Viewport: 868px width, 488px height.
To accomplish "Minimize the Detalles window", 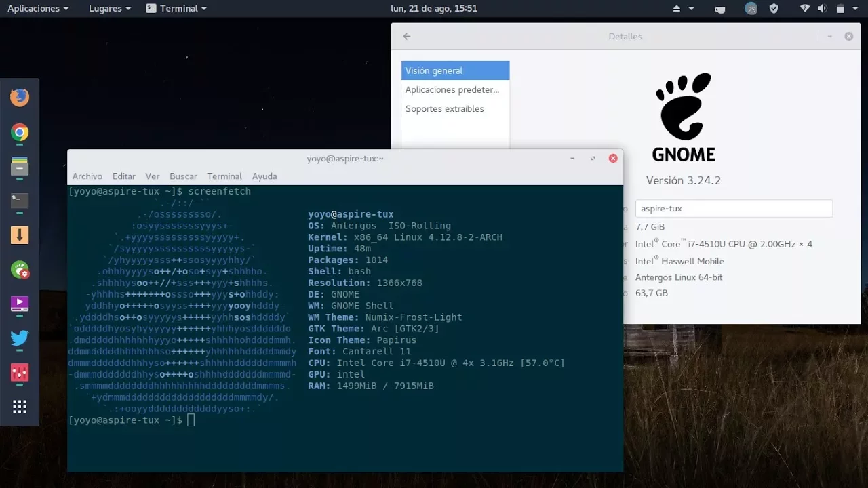I will click(x=830, y=37).
